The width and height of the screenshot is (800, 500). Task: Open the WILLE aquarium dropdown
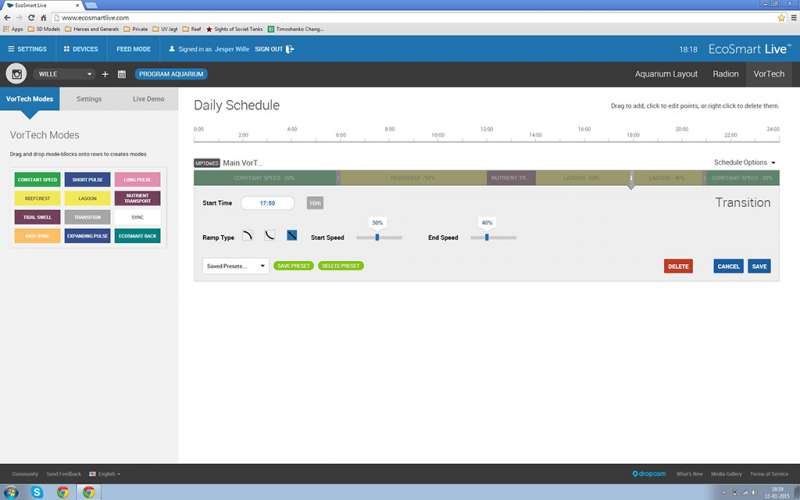[65, 74]
